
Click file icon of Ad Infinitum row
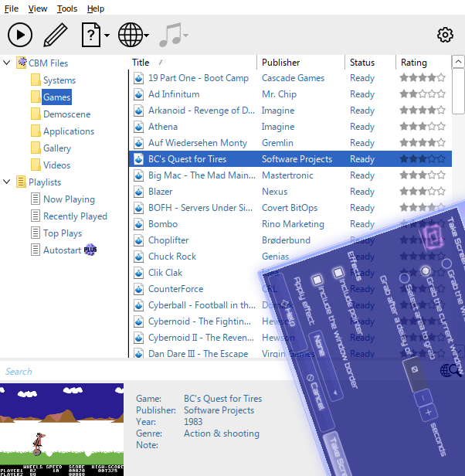tap(139, 94)
